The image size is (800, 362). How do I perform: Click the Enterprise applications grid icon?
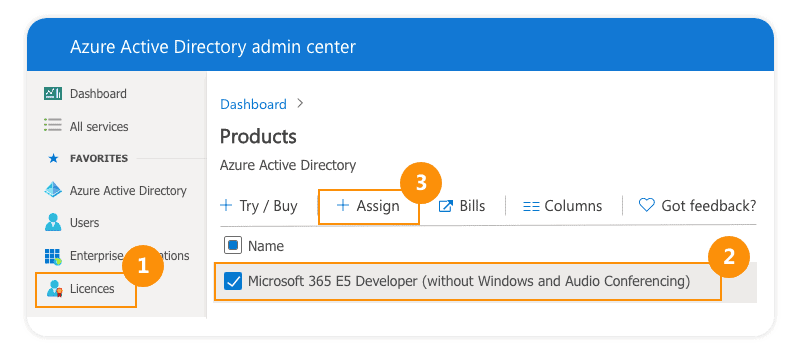click(53, 256)
